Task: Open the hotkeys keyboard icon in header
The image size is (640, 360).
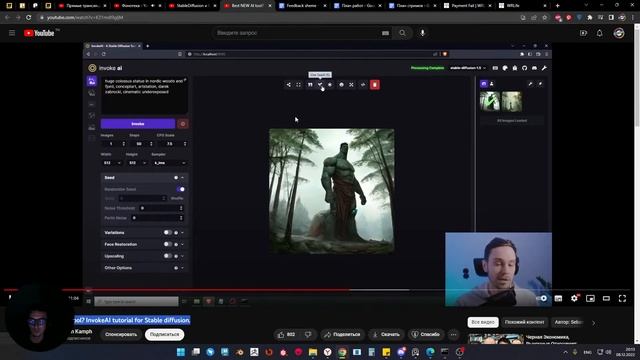Action: (495, 68)
